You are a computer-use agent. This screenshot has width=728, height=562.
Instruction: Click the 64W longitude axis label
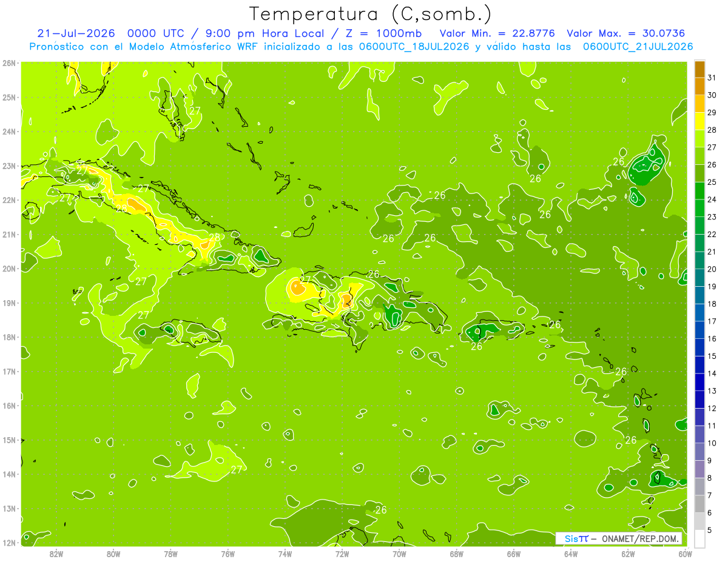click(x=571, y=554)
